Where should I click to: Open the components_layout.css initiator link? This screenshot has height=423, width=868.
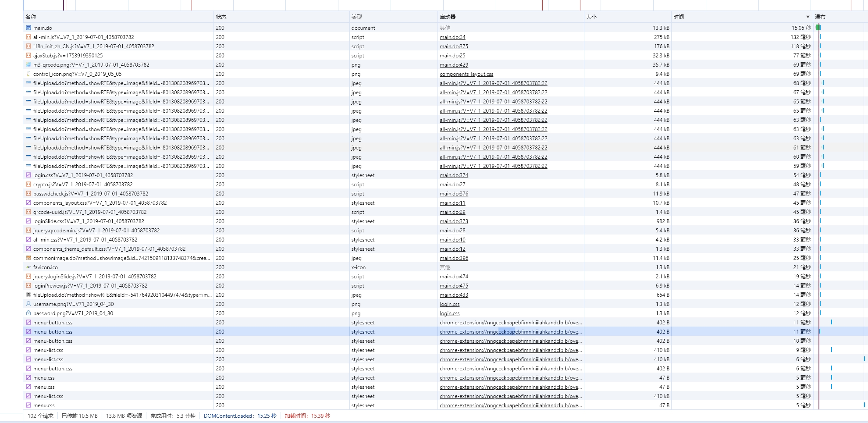pyautogui.click(x=466, y=74)
